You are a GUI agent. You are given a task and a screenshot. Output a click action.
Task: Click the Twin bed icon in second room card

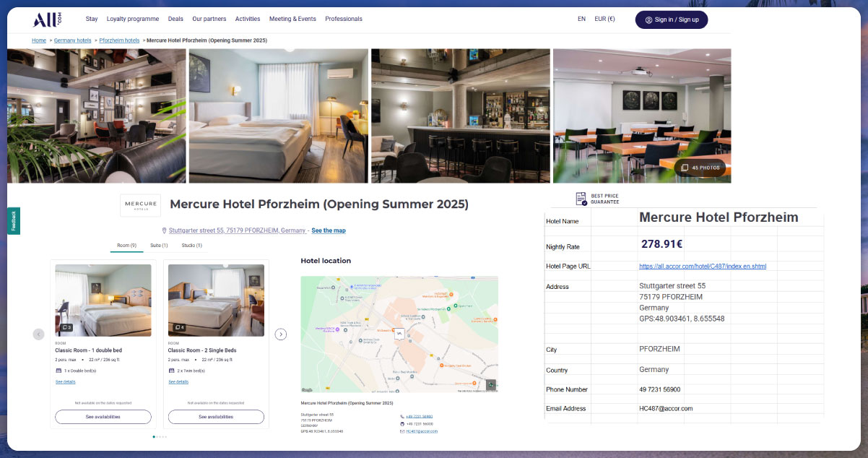(172, 371)
